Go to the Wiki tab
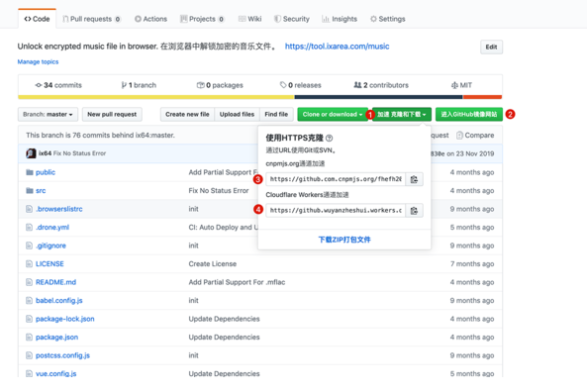The height and width of the screenshot is (392, 587). [x=250, y=19]
